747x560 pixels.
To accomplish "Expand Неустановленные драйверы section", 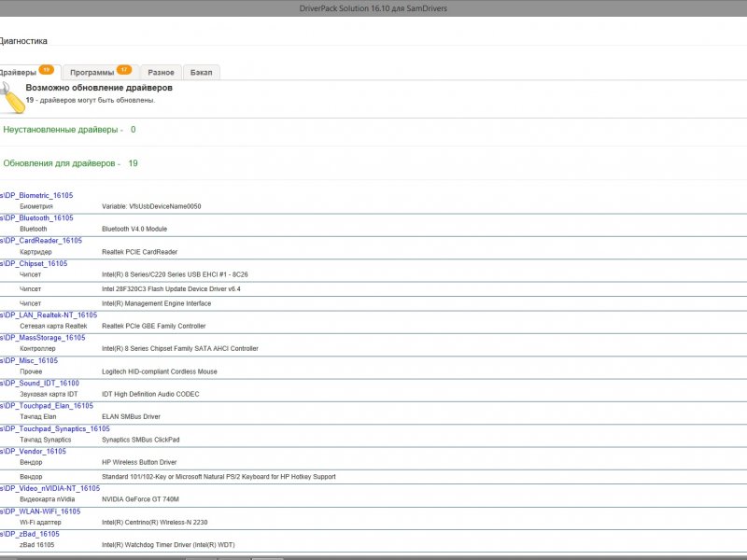I will [x=69, y=130].
